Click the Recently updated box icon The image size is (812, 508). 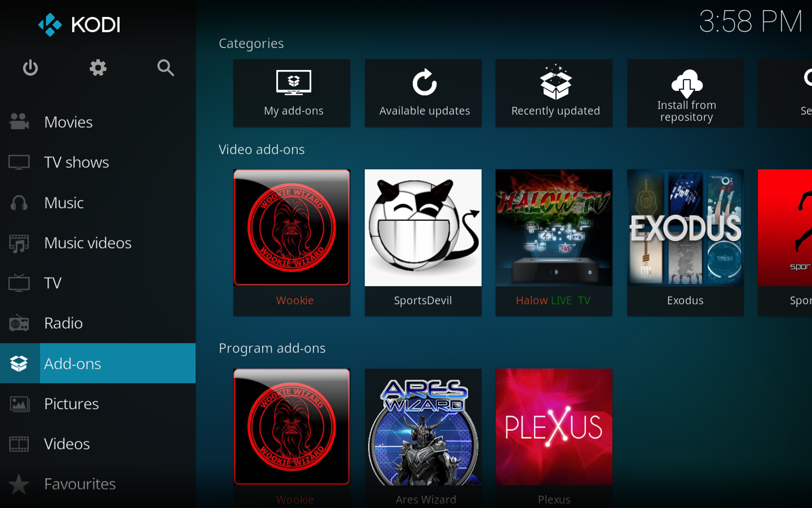tap(556, 82)
